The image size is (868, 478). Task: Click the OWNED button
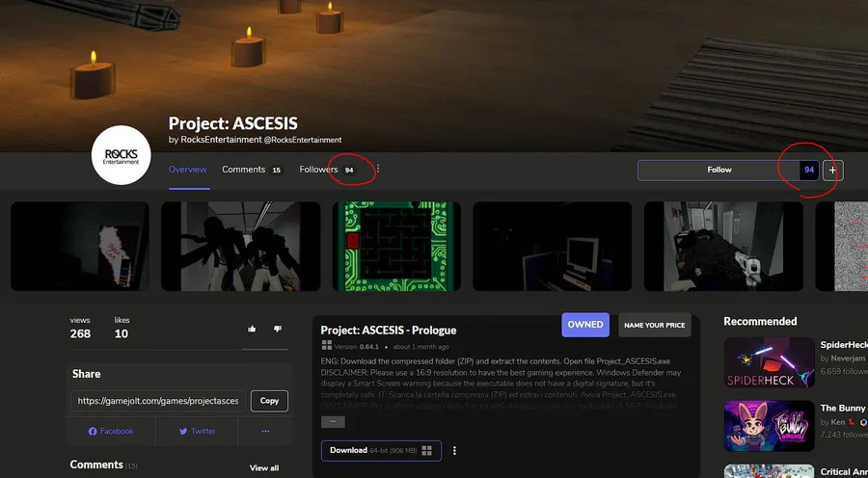pos(585,325)
